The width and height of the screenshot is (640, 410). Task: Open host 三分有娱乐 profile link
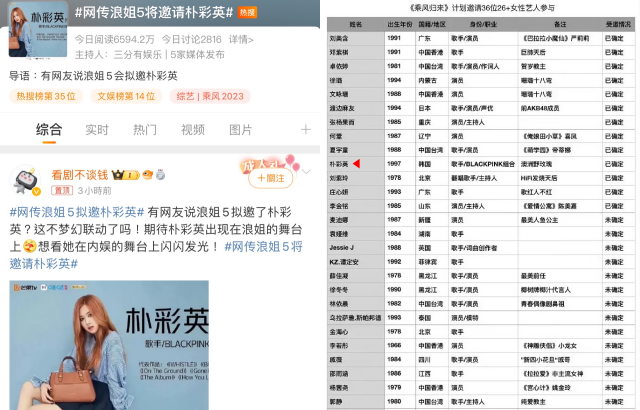138,55
